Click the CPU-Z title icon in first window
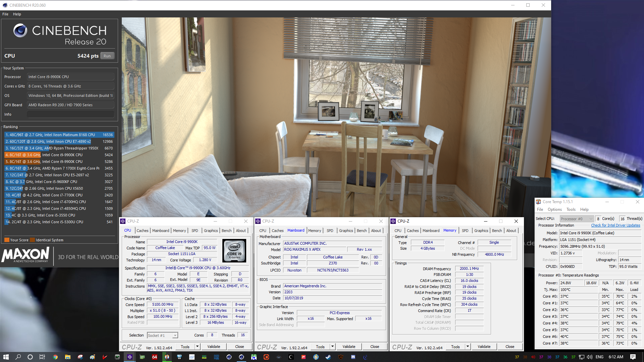Viewport: 644px width, 362px height. [x=123, y=221]
